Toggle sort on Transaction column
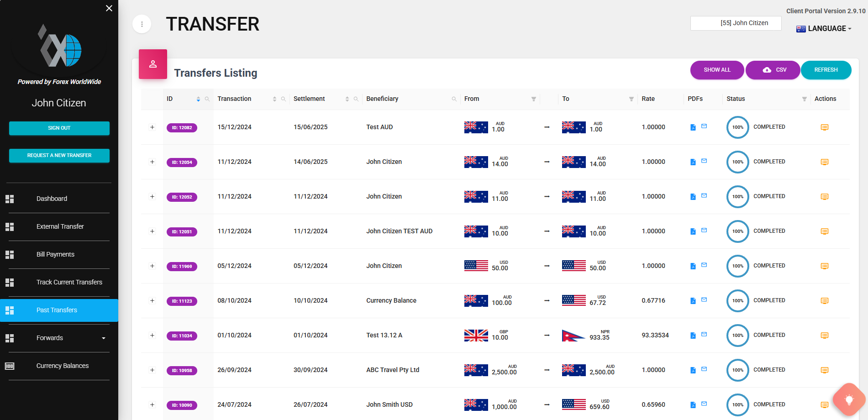Image resolution: width=868 pixels, height=420 pixels. tap(274, 99)
